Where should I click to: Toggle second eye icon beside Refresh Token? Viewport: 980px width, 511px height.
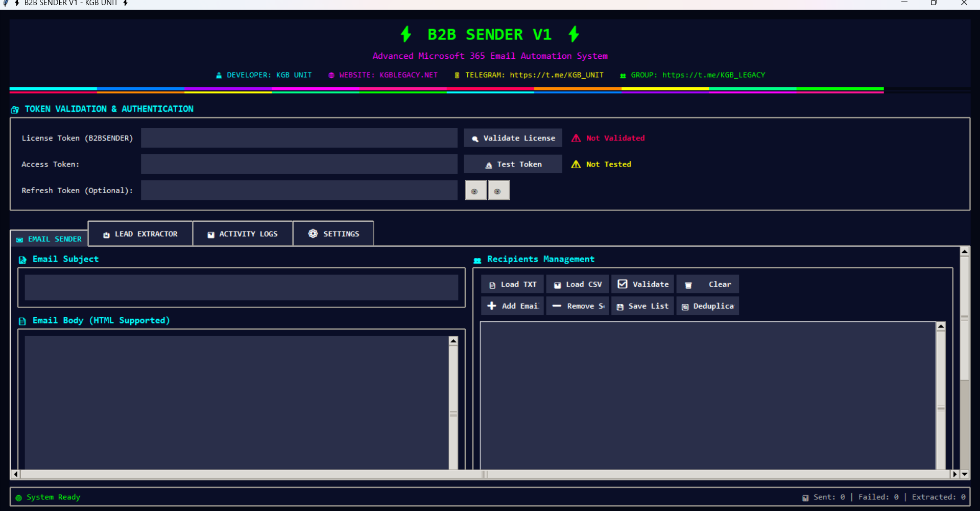[498, 191]
